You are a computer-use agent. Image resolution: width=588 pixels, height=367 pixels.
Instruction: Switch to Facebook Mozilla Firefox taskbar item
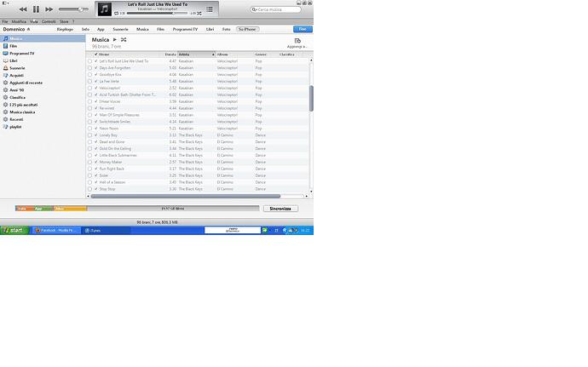tap(56, 231)
